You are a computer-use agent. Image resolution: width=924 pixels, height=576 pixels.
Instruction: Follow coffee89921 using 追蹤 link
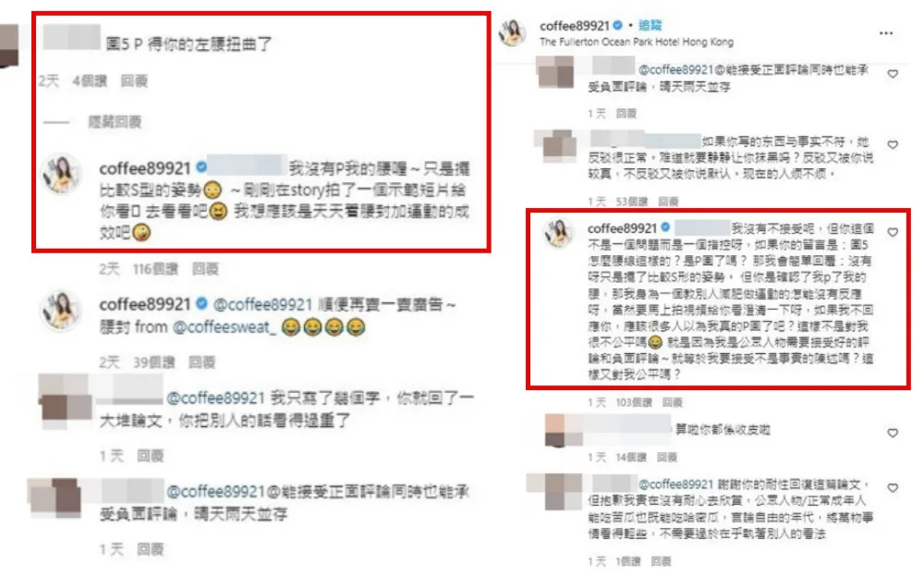click(x=650, y=25)
